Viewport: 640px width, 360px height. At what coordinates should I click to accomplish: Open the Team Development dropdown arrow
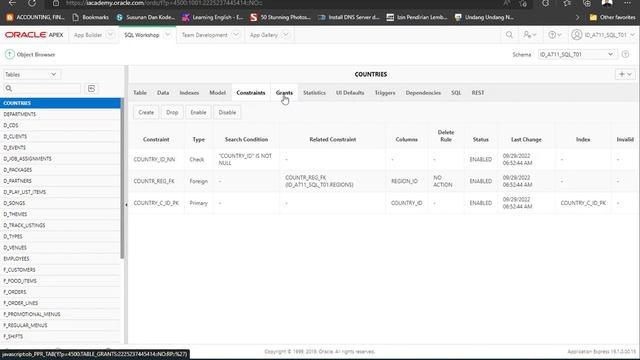click(236, 35)
